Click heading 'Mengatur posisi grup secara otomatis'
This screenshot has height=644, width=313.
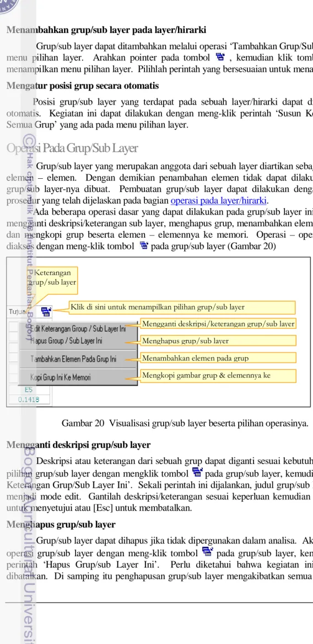83,86
